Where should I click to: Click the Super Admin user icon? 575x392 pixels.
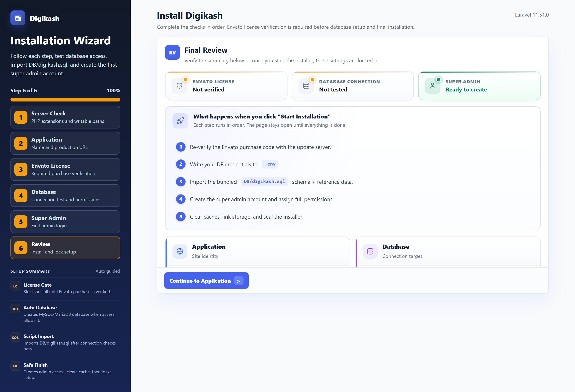pos(433,86)
